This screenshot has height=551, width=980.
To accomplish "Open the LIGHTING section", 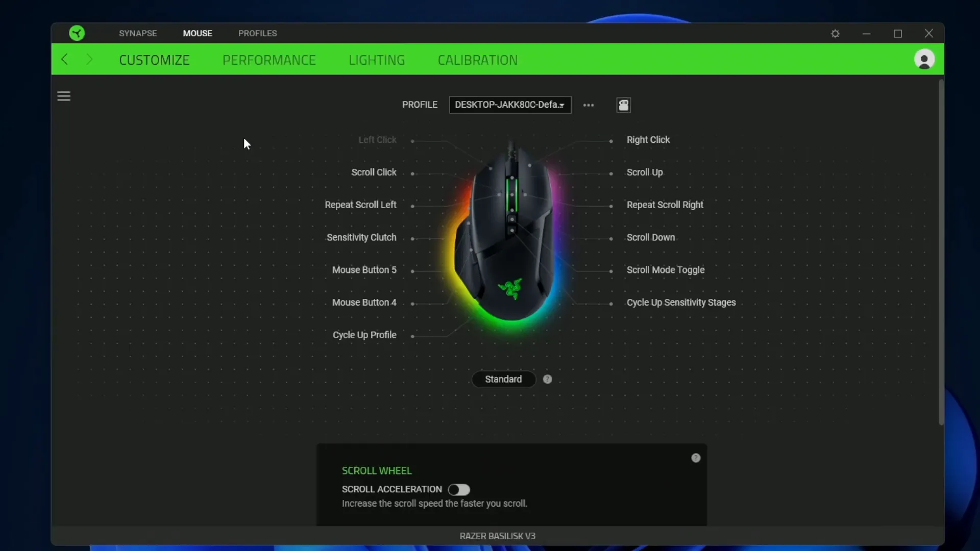I will (377, 60).
